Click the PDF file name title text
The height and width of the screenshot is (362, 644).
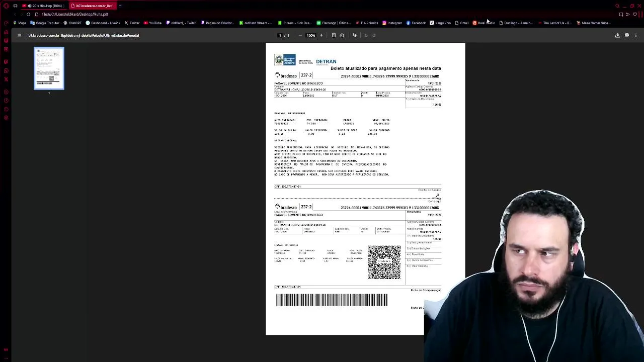pyautogui.click(x=83, y=35)
